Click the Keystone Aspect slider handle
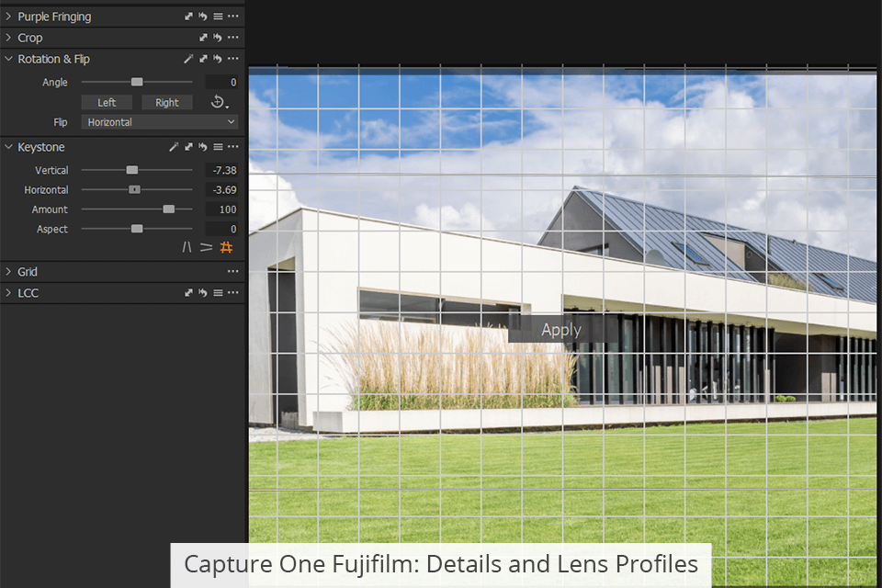 tap(137, 229)
